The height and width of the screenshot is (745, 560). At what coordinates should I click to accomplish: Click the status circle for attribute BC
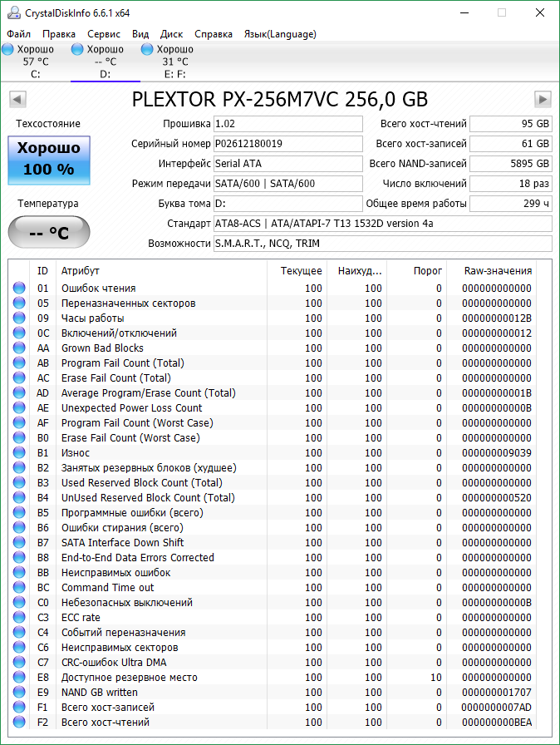click(19, 587)
